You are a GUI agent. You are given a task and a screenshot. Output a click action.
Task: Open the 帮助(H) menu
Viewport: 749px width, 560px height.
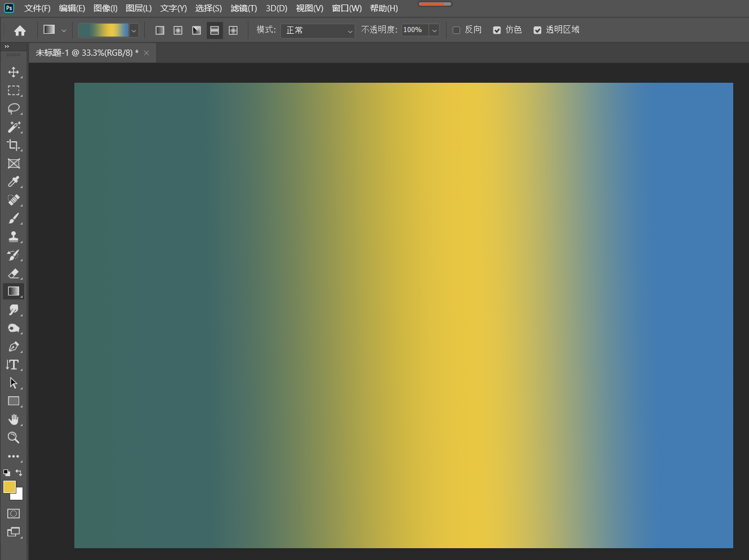click(384, 8)
